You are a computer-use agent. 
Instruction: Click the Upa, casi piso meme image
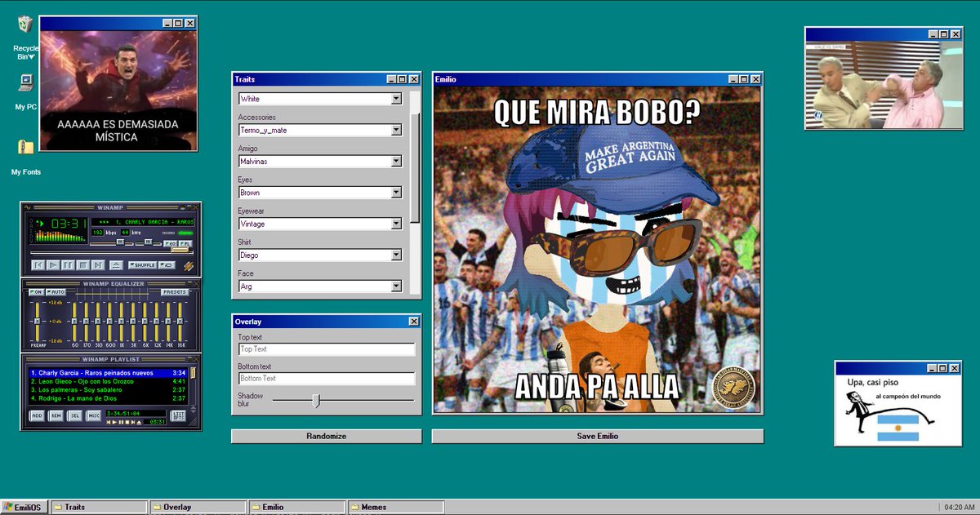click(898, 411)
